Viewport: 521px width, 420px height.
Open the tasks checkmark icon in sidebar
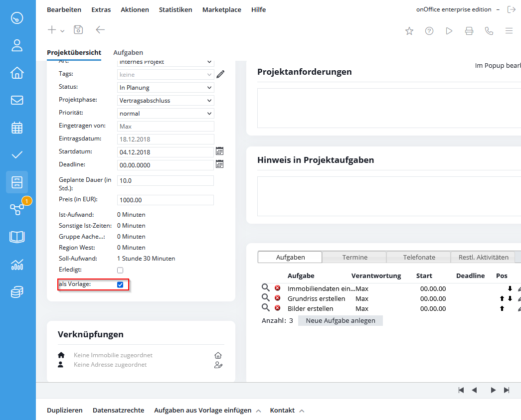(x=17, y=155)
